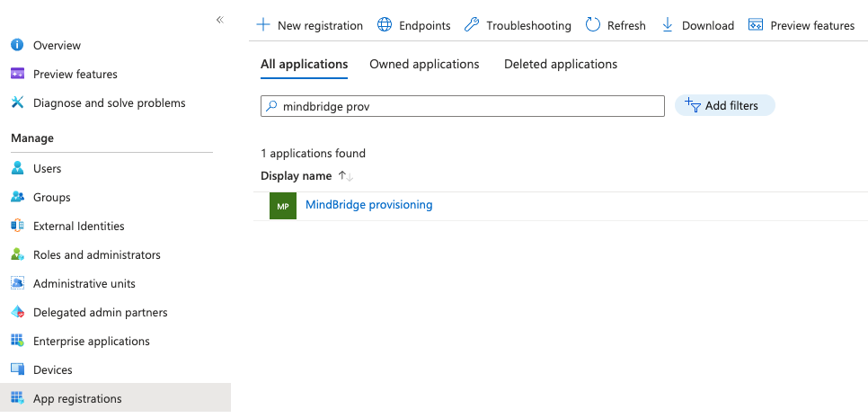Open Preview features in the toolbar
The image size is (868, 418).
(x=801, y=25)
